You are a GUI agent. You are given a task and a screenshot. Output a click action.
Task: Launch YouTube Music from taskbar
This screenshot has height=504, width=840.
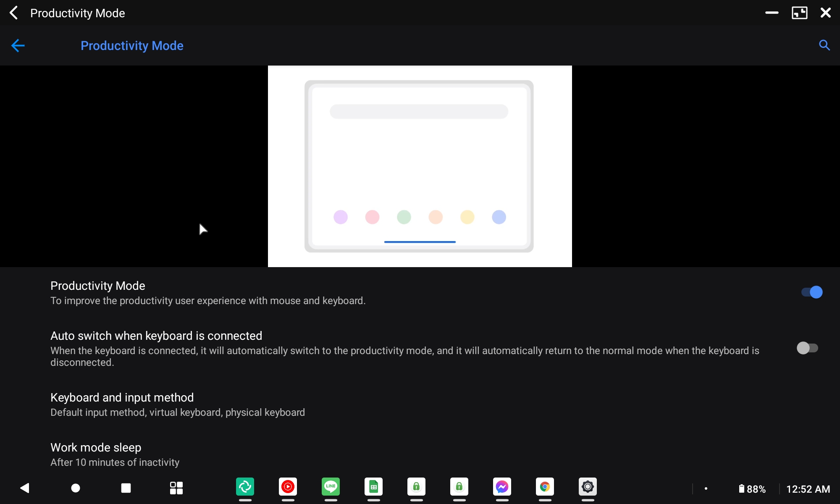288,487
